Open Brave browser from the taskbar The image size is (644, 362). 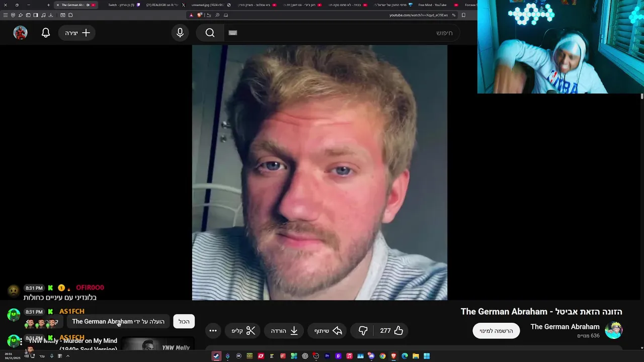coord(393,356)
